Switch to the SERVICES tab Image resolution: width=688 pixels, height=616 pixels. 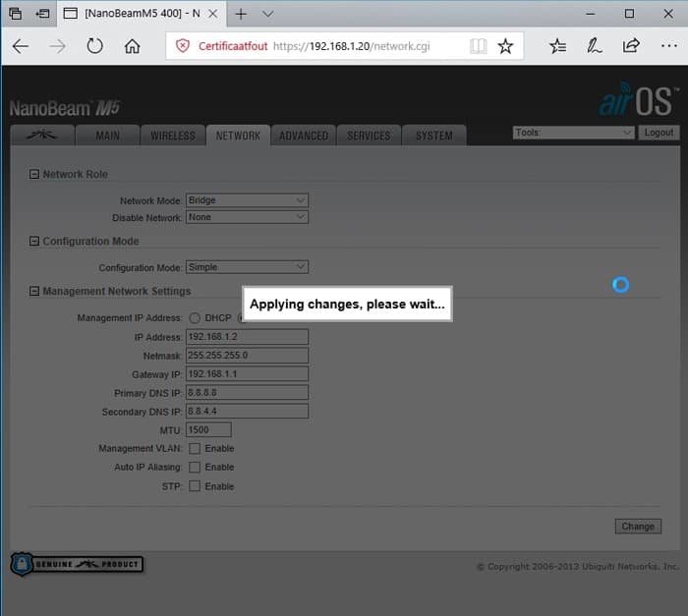click(x=369, y=136)
